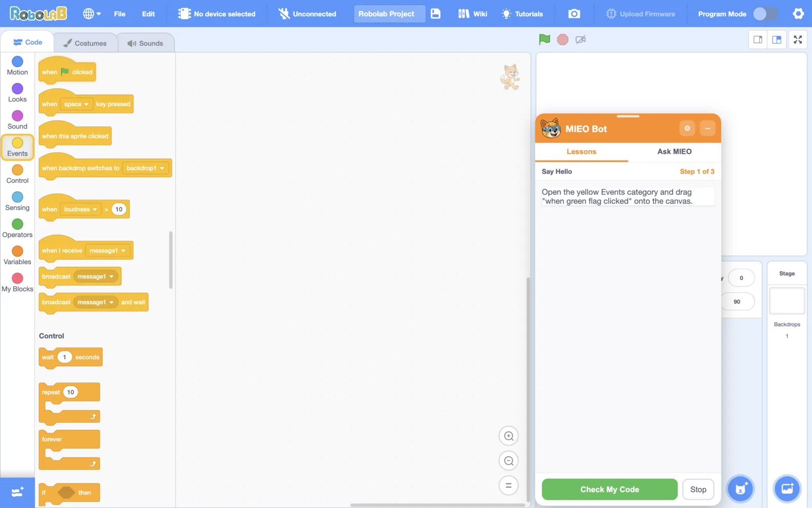
Task: Click the green flag to run the program
Action: pyautogui.click(x=545, y=39)
